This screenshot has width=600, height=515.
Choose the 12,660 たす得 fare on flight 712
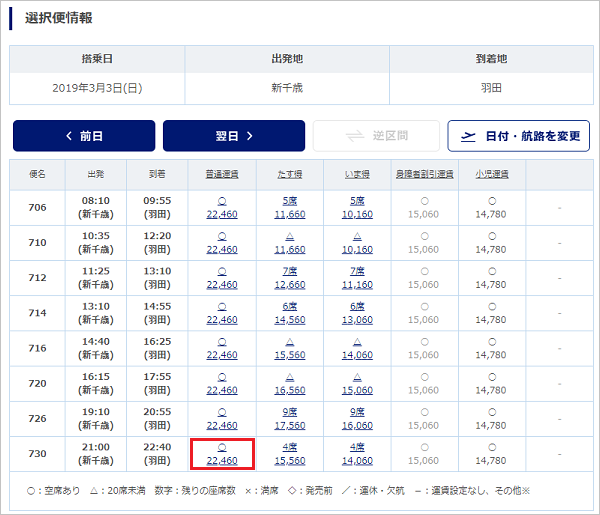[x=289, y=284]
